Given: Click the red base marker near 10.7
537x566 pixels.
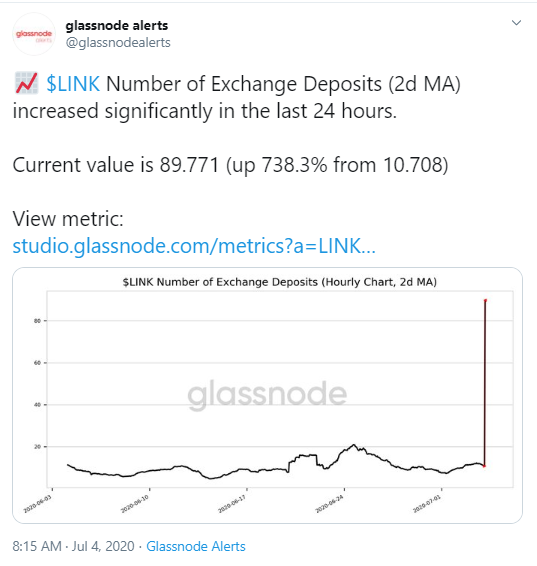Looking at the screenshot, I should coord(484,466).
